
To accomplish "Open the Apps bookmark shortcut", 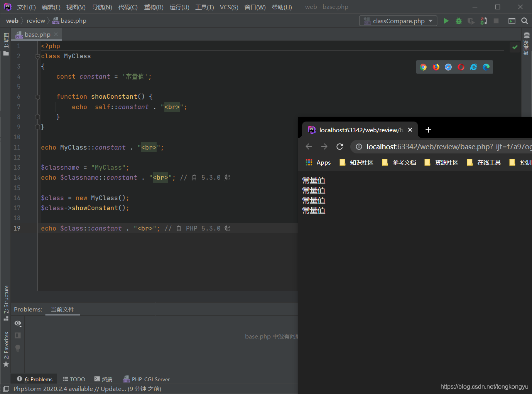I will 318,162.
